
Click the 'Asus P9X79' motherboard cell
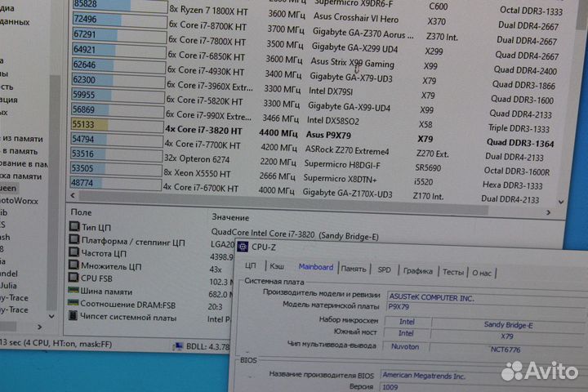tap(328, 135)
